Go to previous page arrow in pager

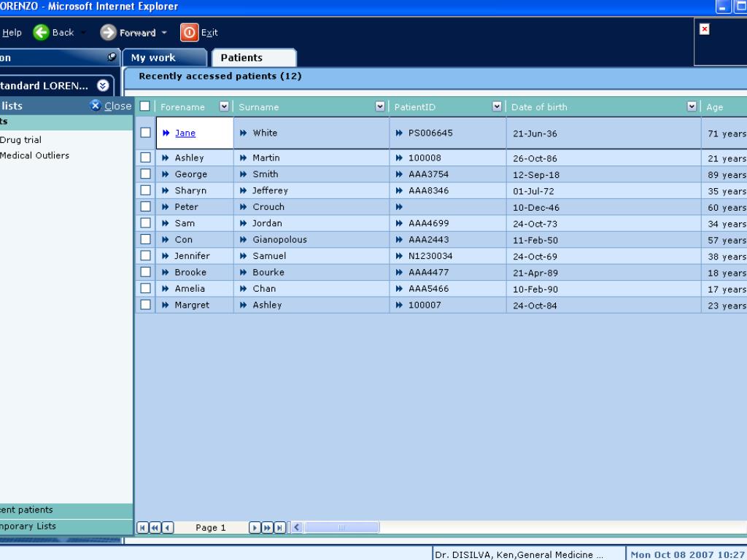168,527
